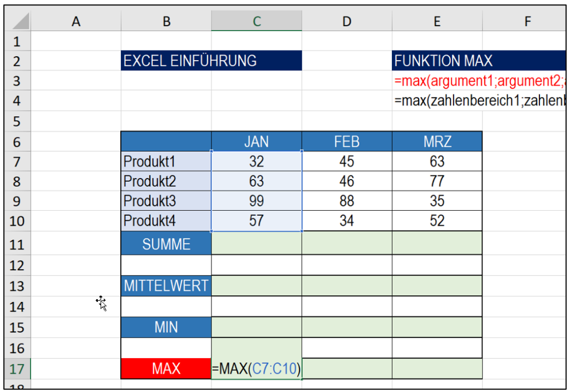Click the JAN value 63 for Produkt2

(257, 181)
